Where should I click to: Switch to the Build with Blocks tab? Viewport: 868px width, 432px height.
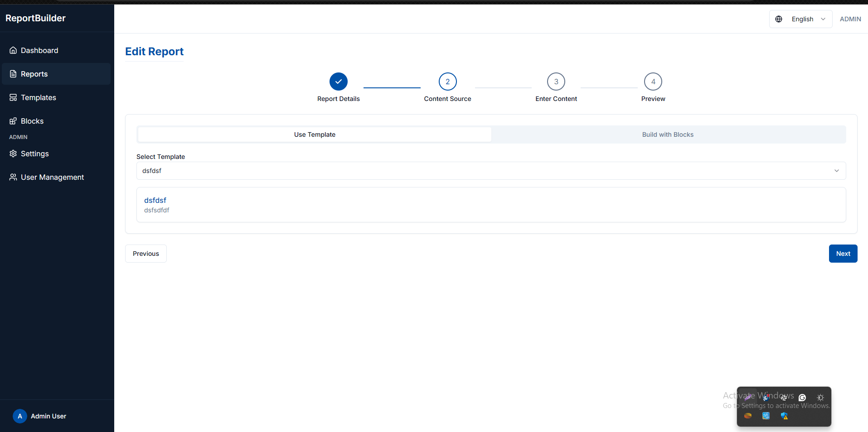tap(668, 134)
